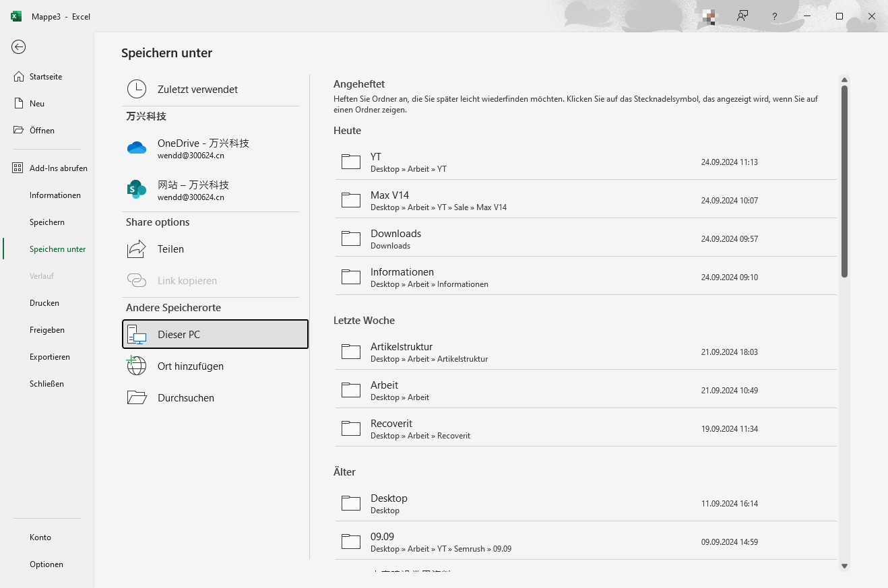Screen dimensions: 888x588
Task: Choose Speichern in the sidebar
Action: (47, 222)
